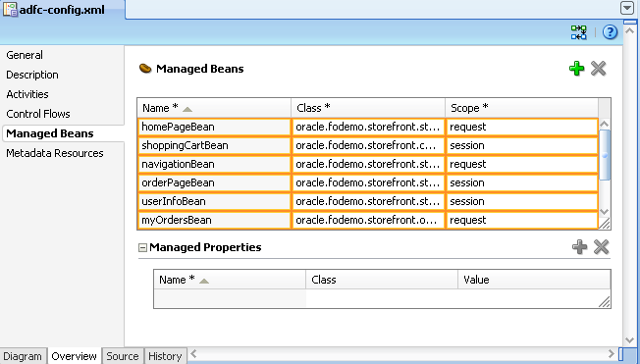The width and height of the screenshot is (640, 364).
Task: Click the session scope of orderPageBean
Action: [522, 182]
